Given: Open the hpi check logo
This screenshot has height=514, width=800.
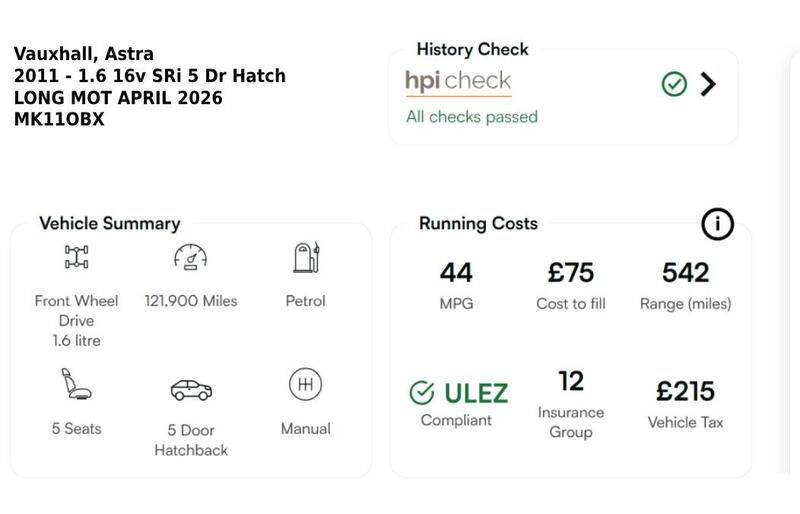Looking at the screenshot, I should point(458,81).
